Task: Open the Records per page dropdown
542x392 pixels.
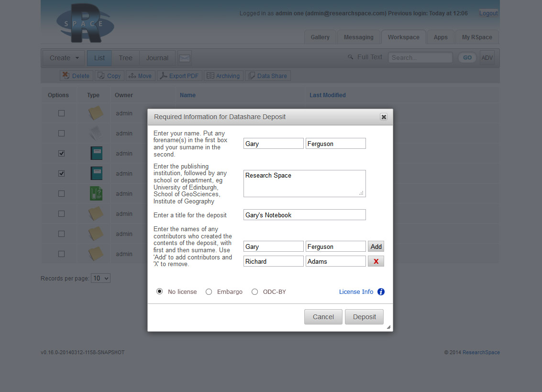Action: point(100,278)
